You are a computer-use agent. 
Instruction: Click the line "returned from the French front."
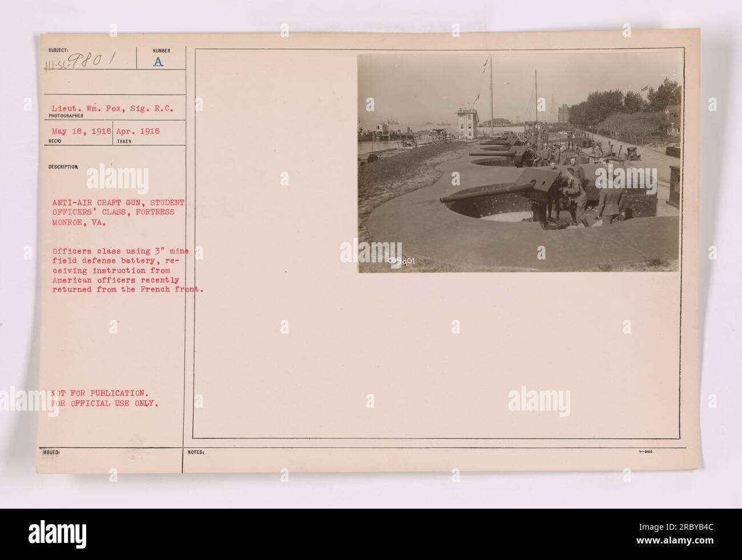coord(128,289)
